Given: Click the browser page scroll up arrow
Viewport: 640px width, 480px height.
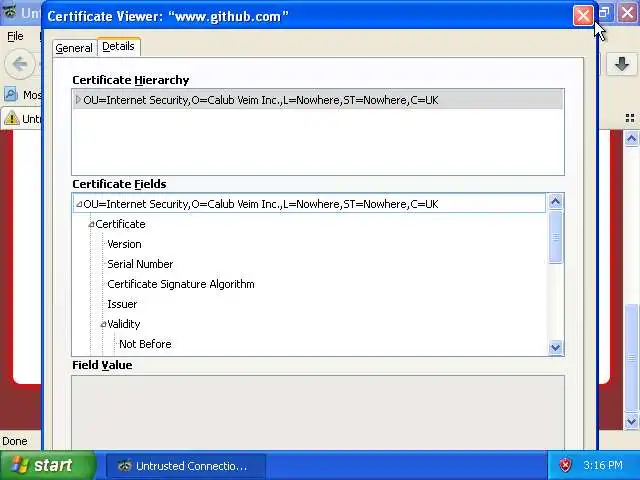Looking at the screenshot, I should click(x=631, y=139).
